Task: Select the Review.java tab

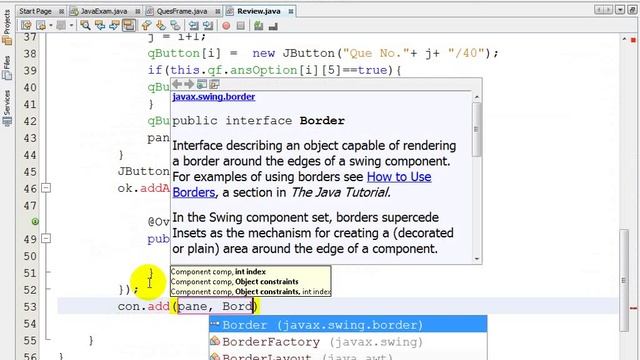Action: pyautogui.click(x=259, y=11)
